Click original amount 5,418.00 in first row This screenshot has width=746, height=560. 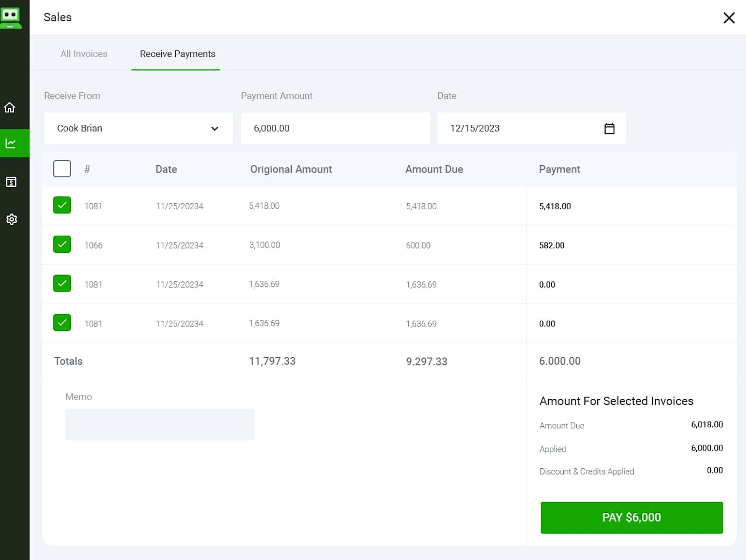tap(264, 206)
